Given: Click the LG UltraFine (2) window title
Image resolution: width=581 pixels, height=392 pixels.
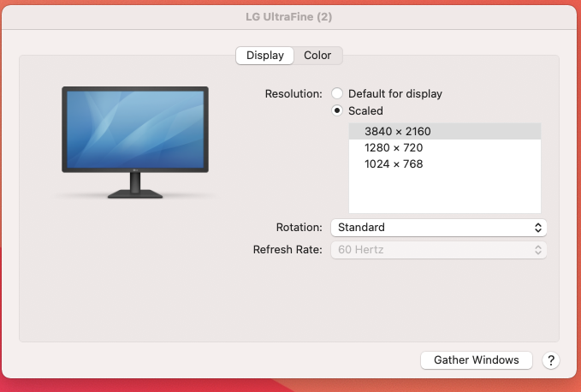Looking at the screenshot, I should click(288, 16).
